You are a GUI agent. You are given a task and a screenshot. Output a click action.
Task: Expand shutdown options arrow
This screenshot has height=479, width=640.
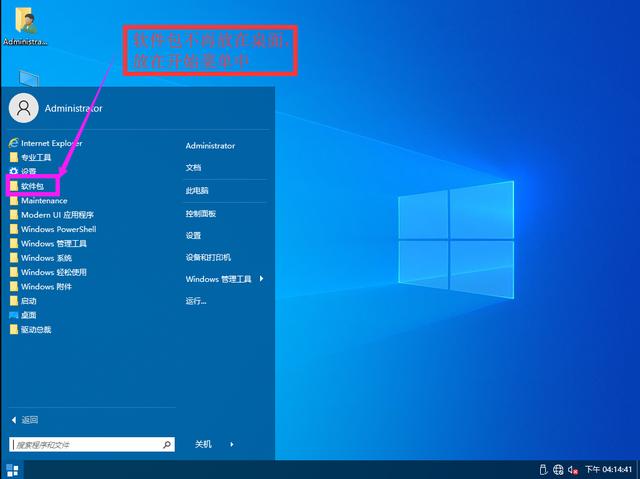(232, 444)
